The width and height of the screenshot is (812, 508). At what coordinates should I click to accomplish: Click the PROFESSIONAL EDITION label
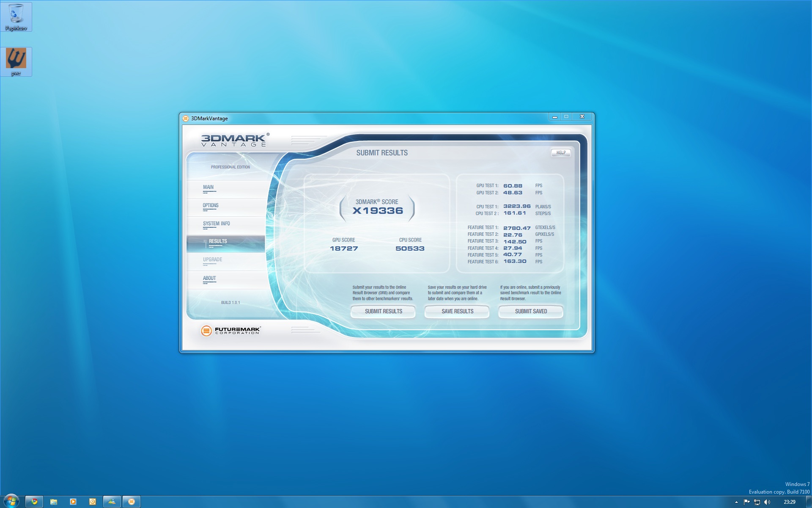tap(230, 167)
